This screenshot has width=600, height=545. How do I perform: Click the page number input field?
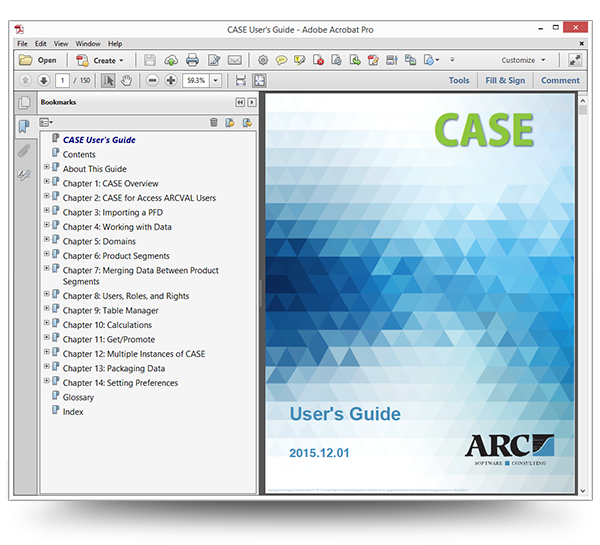click(62, 80)
